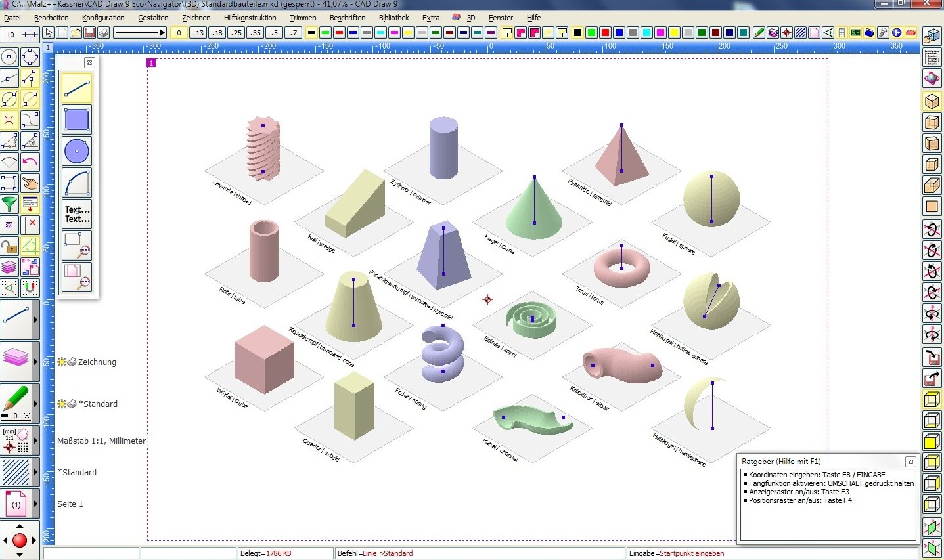Screen dimensions: 944x560
Task: Click the 3D view cube icon top right
Action: (932, 35)
